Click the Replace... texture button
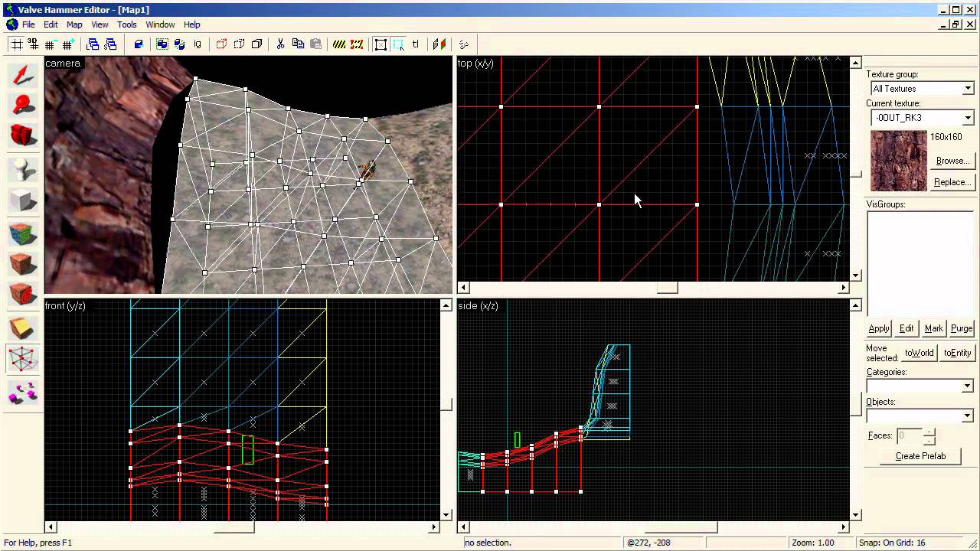Screen dimensions: 980x551 pos(952,182)
